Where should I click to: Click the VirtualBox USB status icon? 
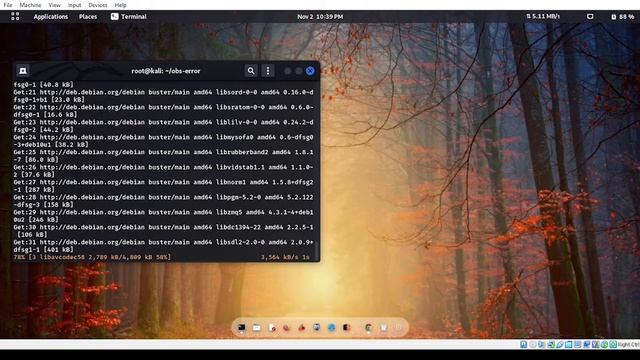click(x=560, y=345)
